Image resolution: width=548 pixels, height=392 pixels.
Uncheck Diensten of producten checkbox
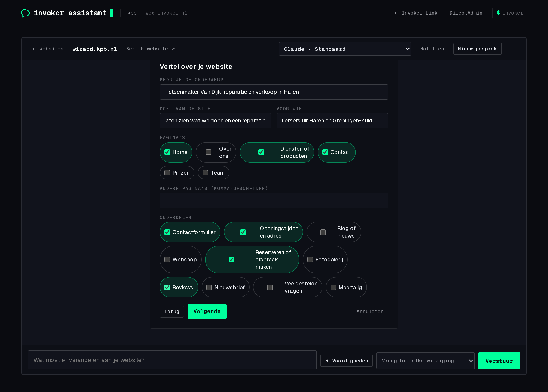pyautogui.click(x=261, y=152)
